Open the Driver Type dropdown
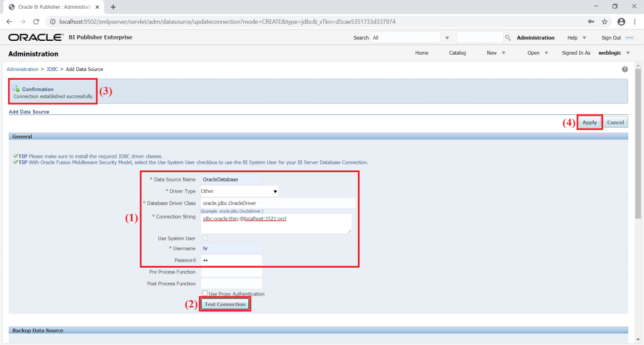This screenshot has height=345, width=644. tap(240, 191)
